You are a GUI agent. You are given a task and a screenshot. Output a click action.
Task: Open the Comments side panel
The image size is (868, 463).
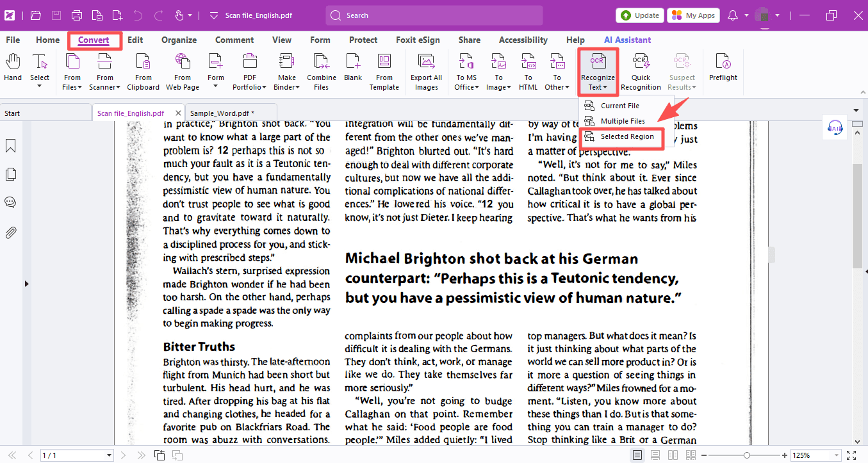10,202
